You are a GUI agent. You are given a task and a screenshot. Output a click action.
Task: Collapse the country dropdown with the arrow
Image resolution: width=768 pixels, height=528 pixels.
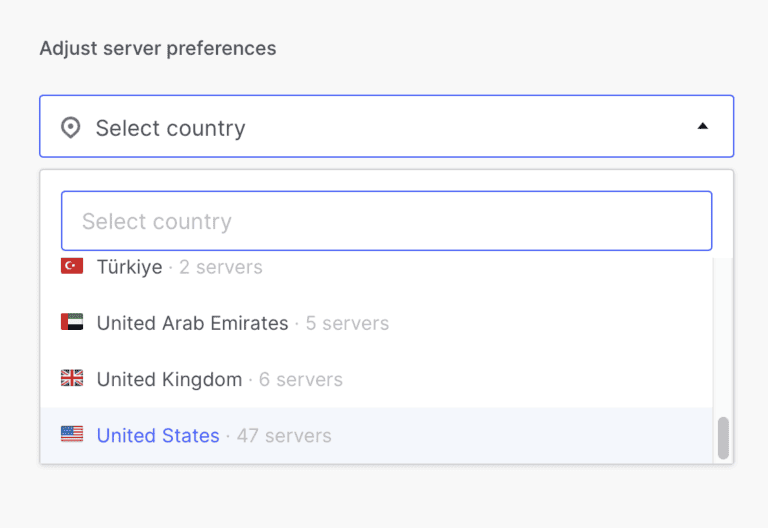click(702, 127)
